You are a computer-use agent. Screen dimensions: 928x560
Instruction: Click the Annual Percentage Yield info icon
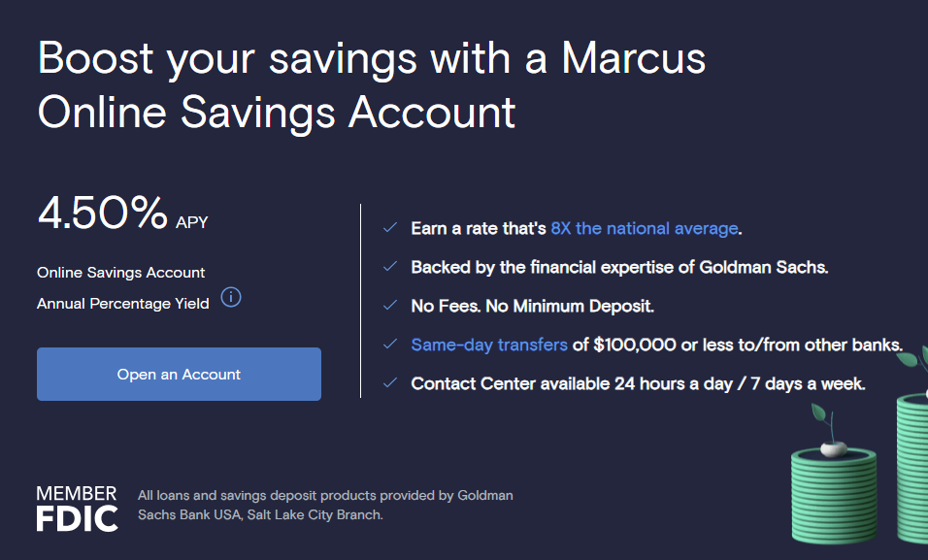[231, 298]
